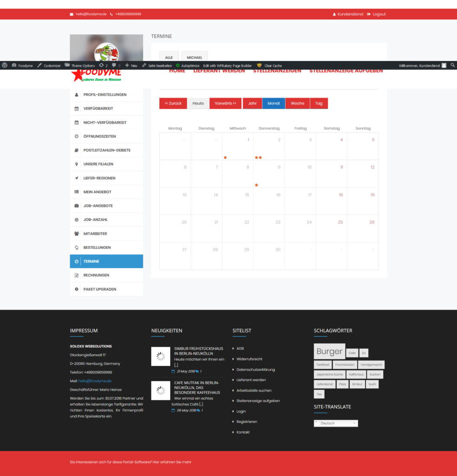The height and width of the screenshot is (476, 457).
Task: Click the orange event dot on Wednesday 1
Action: click(x=225, y=158)
